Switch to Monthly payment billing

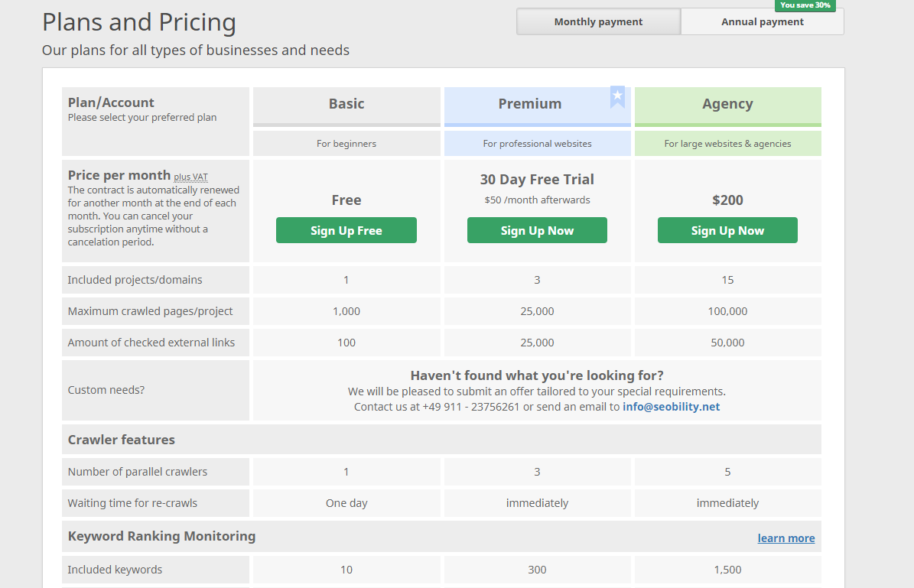tap(598, 21)
